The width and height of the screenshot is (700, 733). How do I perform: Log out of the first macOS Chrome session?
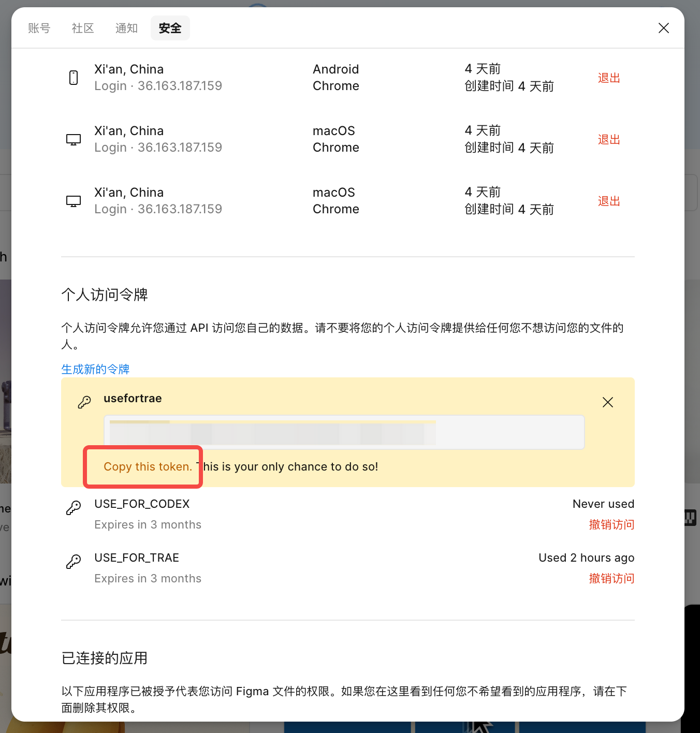609,139
